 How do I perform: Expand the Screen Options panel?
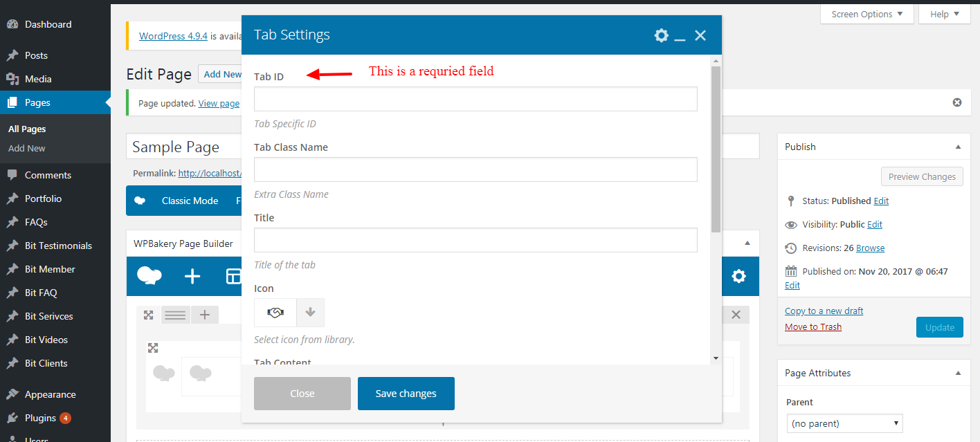click(x=866, y=15)
